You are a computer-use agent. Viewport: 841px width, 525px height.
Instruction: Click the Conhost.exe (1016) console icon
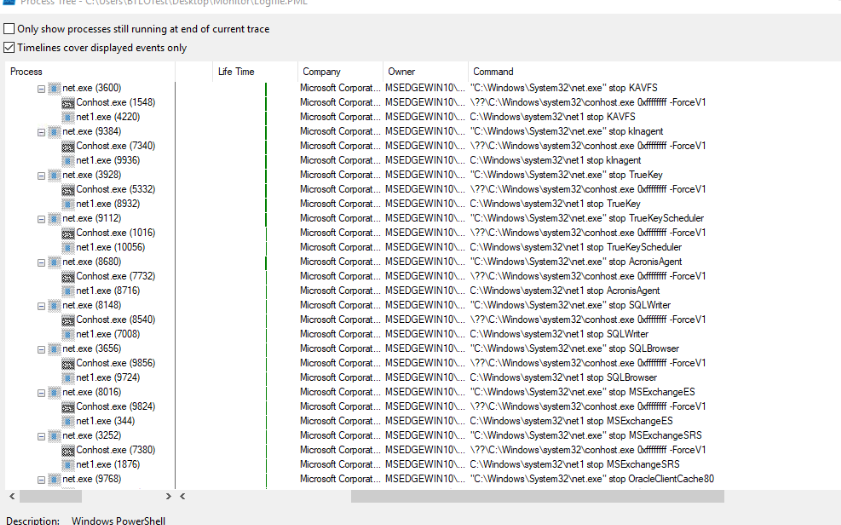coord(68,233)
